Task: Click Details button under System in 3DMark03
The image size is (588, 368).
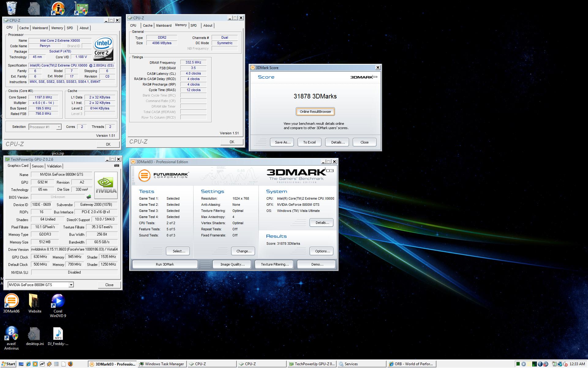Action: (x=322, y=223)
